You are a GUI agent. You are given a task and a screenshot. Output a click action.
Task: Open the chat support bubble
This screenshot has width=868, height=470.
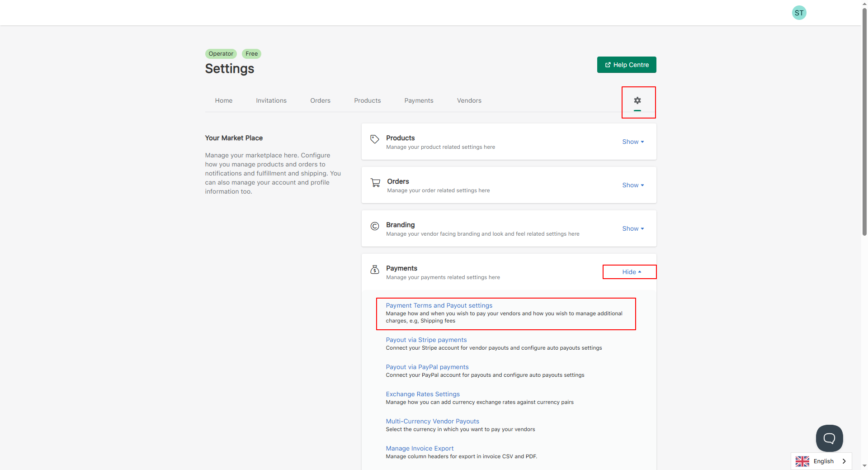(x=829, y=438)
